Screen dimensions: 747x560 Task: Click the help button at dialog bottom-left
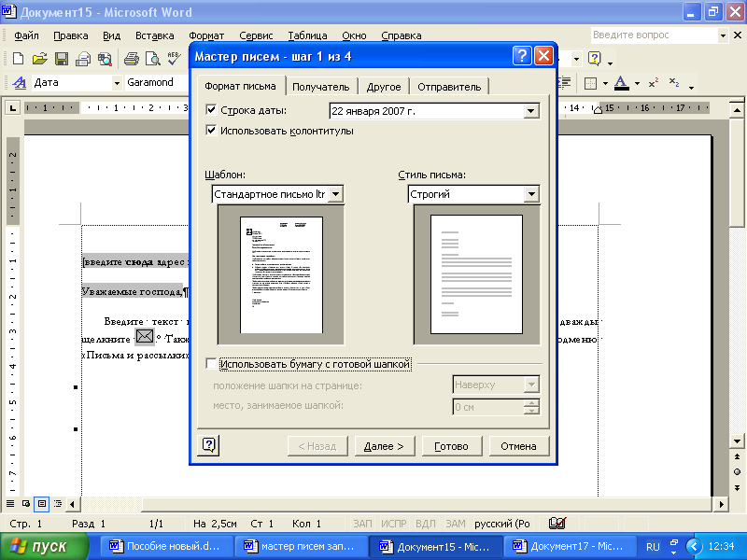click(208, 446)
